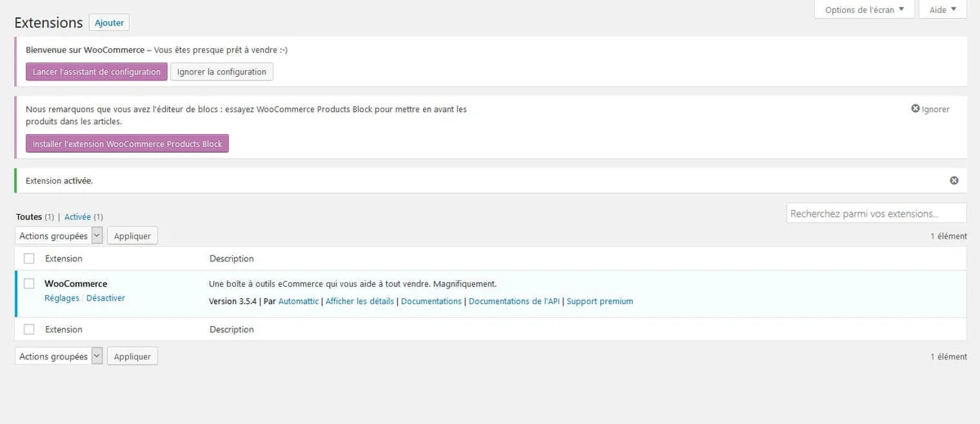
Task: Open the top 'Actions groupées' dropdown
Action: click(59, 235)
